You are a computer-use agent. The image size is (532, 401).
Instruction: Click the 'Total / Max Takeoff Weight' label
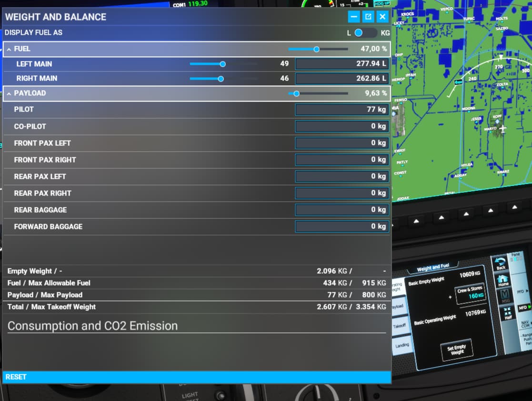point(51,307)
